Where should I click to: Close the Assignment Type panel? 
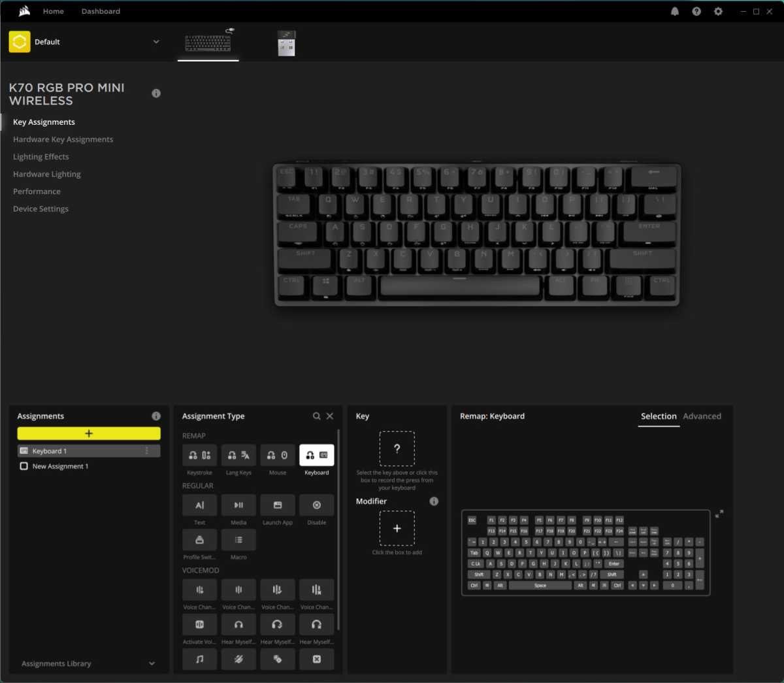tap(330, 416)
